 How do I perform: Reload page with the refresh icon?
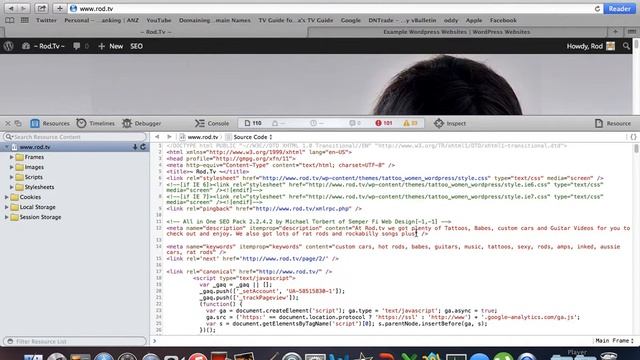click(x=597, y=9)
